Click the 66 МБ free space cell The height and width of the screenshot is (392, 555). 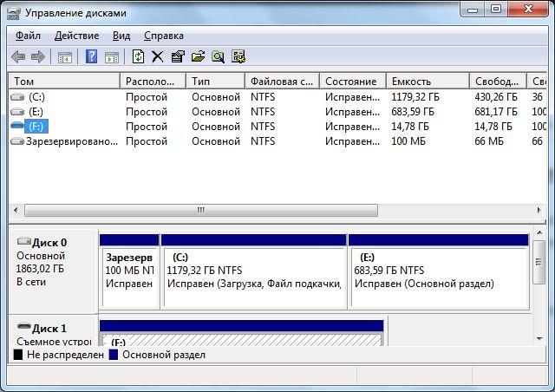(489, 141)
